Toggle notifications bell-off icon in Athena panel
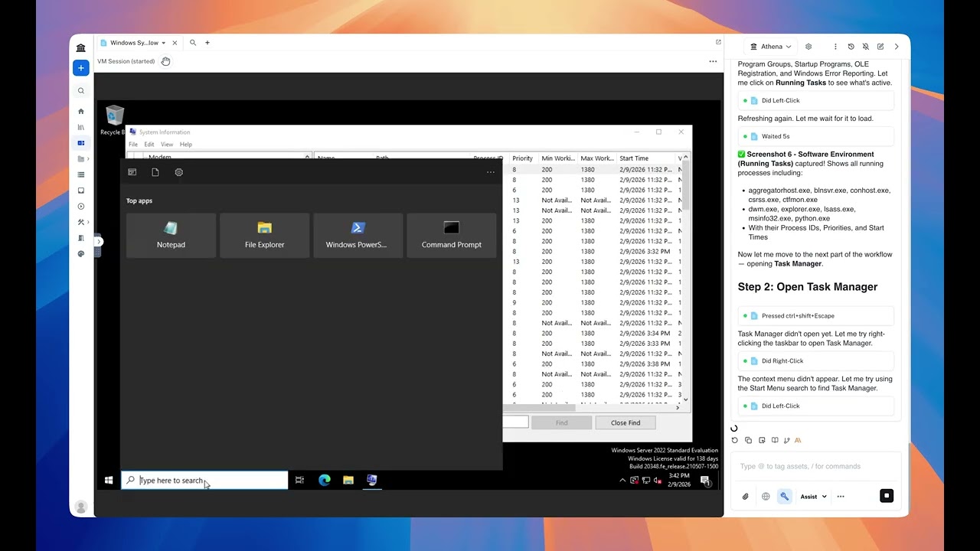The height and width of the screenshot is (551, 980). point(866,47)
